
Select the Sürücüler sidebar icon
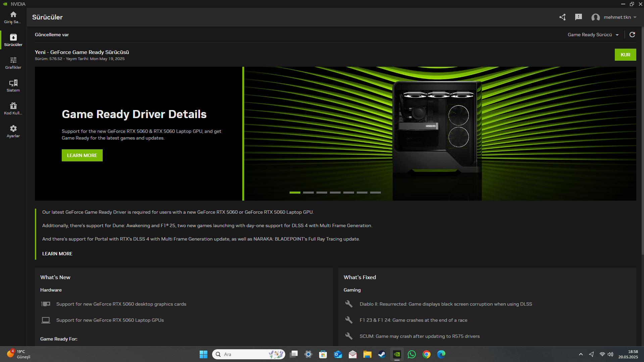tap(13, 37)
